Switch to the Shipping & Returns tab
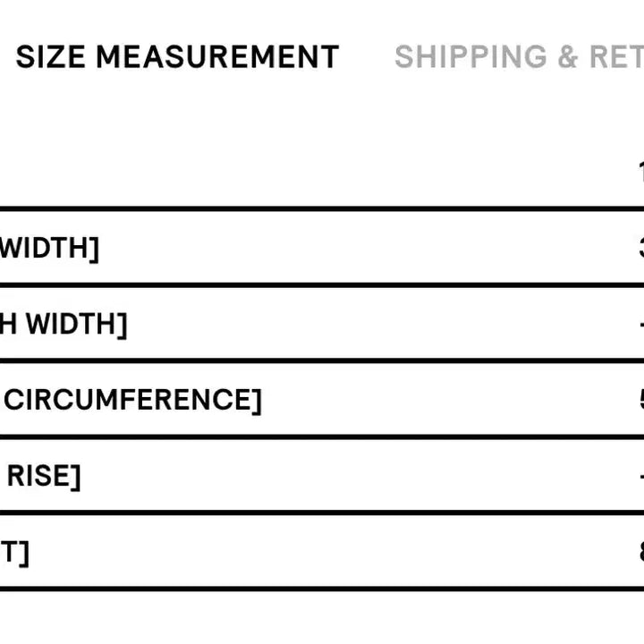Screen dimensions: 644x644 coord(519,57)
